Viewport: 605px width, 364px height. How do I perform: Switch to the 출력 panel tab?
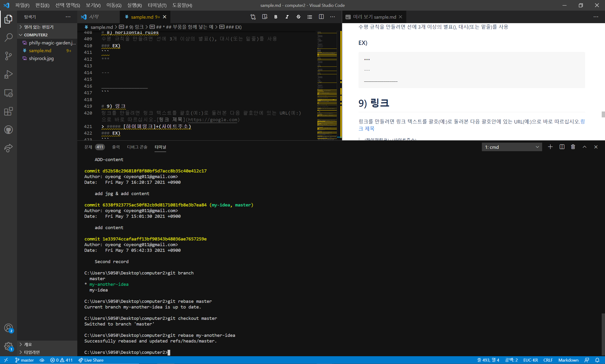[116, 147]
